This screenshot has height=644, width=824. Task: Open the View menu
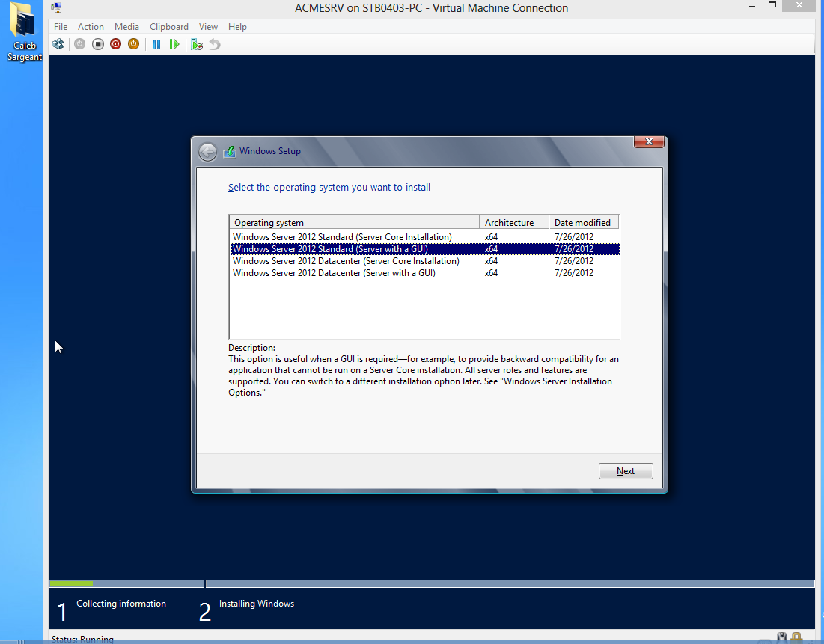tap(208, 27)
